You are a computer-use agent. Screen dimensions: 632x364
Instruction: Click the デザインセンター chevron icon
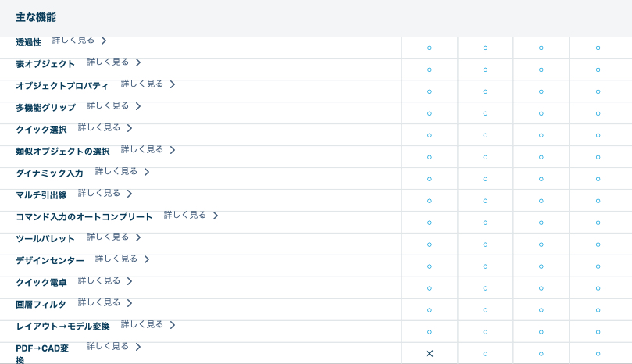click(147, 259)
